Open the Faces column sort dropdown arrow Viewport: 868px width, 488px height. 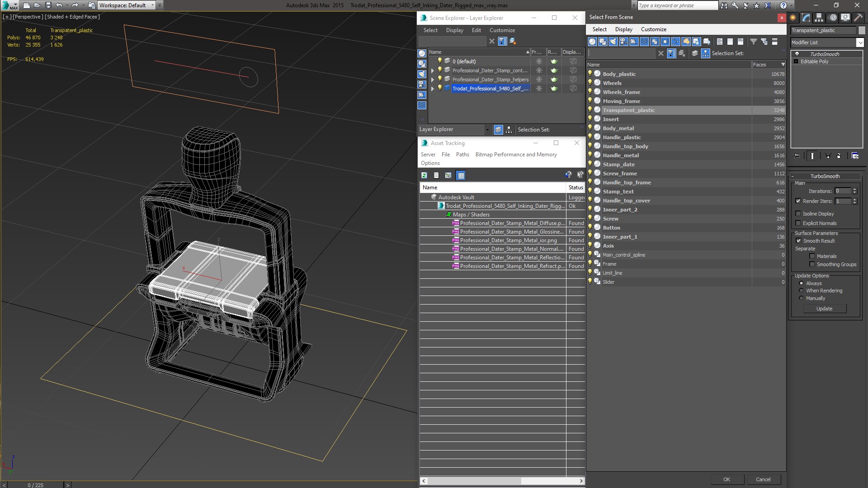pyautogui.click(x=783, y=65)
